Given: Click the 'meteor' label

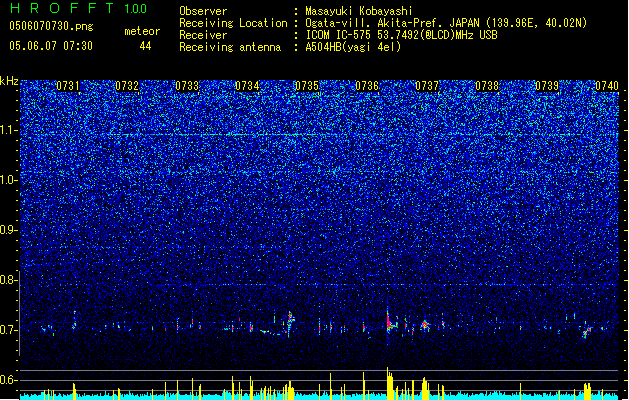Looking at the screenshot, I should point(142,32).
